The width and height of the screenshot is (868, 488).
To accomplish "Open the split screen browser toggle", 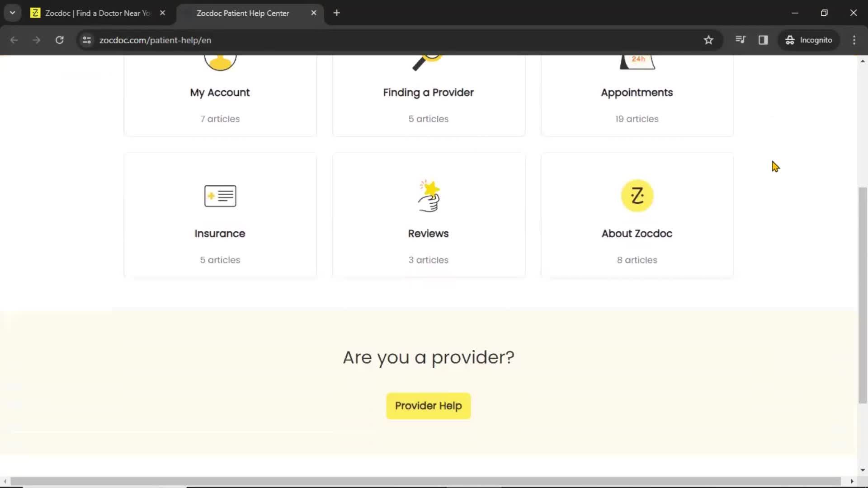I will [763, 40].
